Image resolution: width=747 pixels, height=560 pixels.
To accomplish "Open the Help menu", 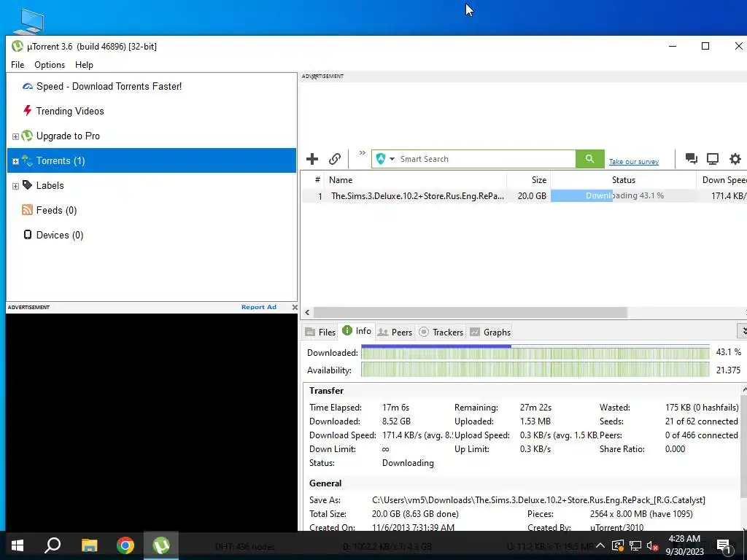I will coord(85,65).
